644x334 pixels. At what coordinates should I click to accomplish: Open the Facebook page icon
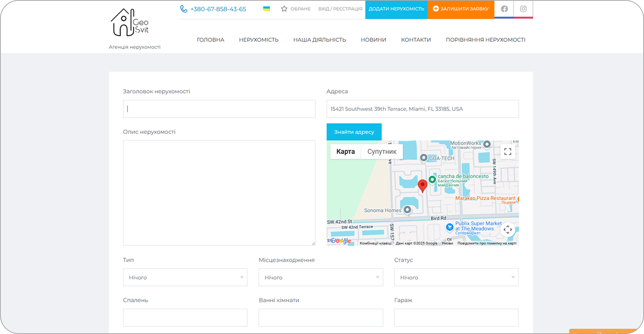tap(504, 9)
